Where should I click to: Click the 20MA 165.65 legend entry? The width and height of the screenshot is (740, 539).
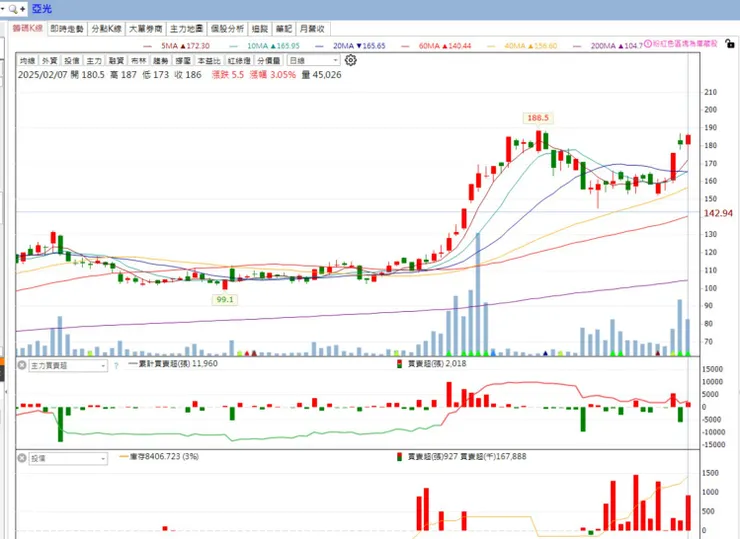point(351,46)
